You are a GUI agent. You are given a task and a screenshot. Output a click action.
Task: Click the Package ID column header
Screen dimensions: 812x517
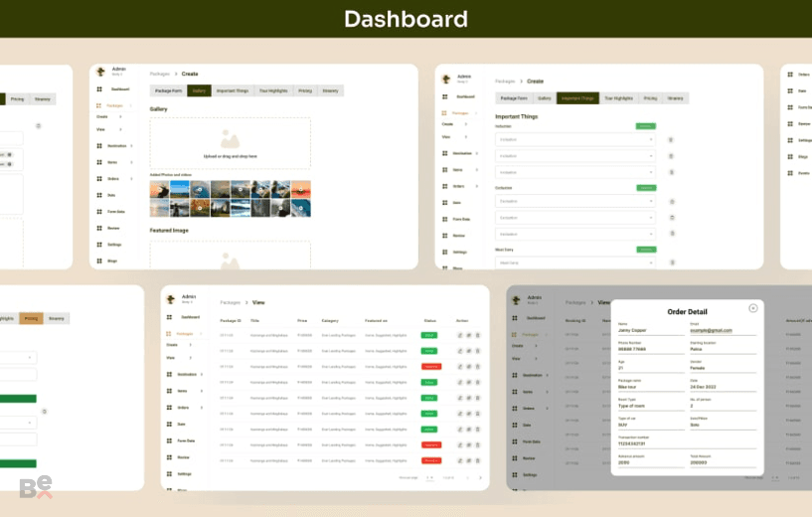coord(231,321)
